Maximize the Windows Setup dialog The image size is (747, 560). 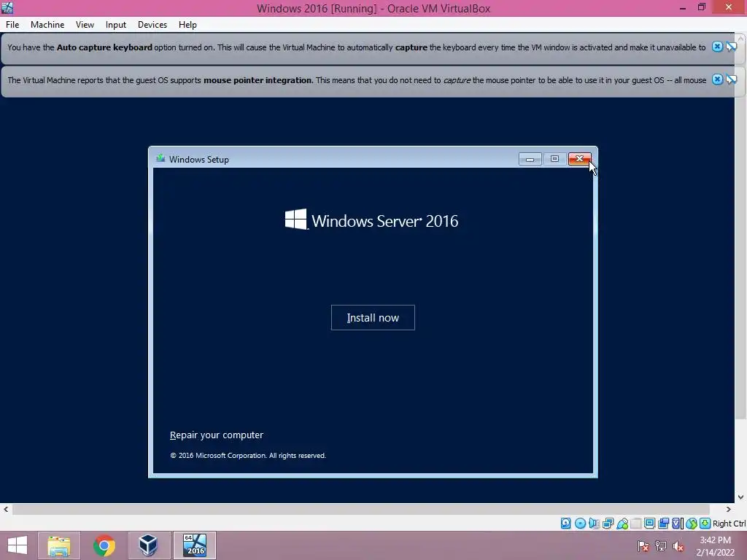[x=554, y=159]
